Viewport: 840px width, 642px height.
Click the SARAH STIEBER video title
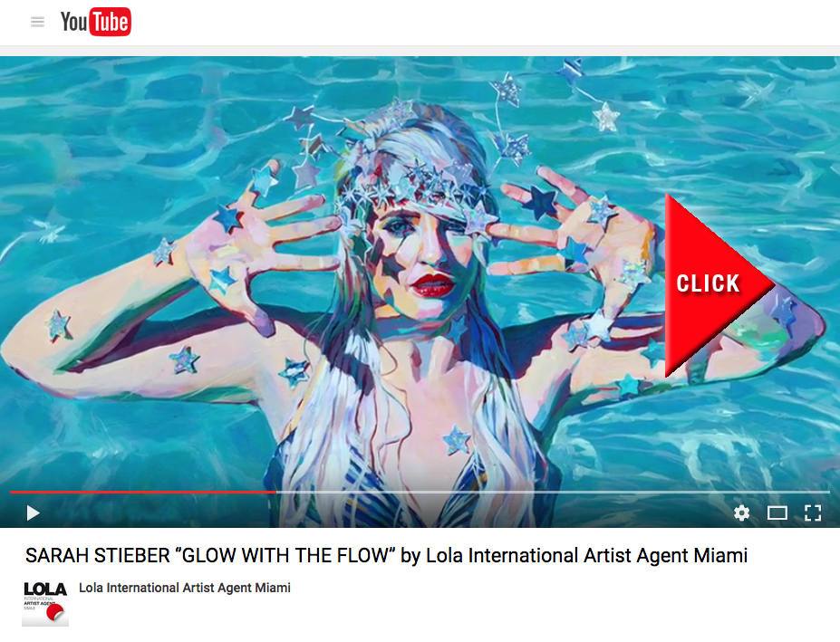(x=386, y=556)
